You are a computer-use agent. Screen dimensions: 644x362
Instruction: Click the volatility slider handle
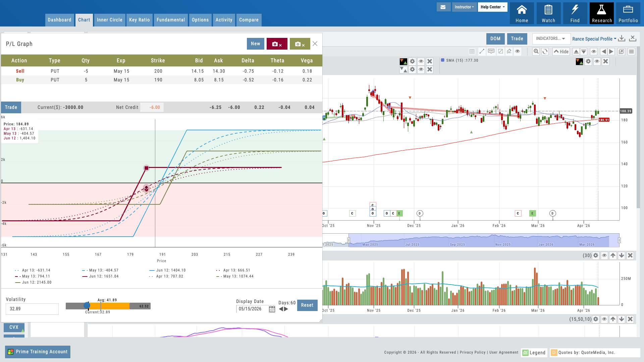(87, 305)
